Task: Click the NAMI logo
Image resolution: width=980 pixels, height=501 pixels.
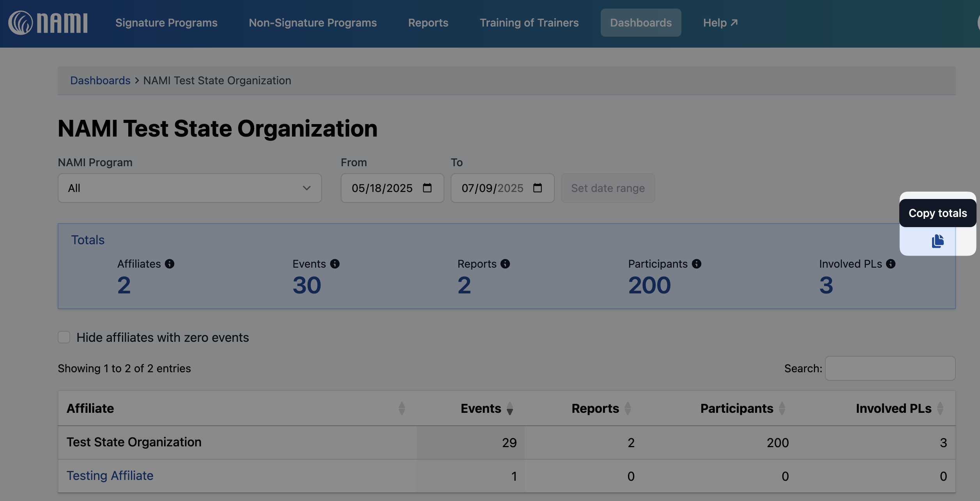Action: pyautogui.click(x=48, y=23)
